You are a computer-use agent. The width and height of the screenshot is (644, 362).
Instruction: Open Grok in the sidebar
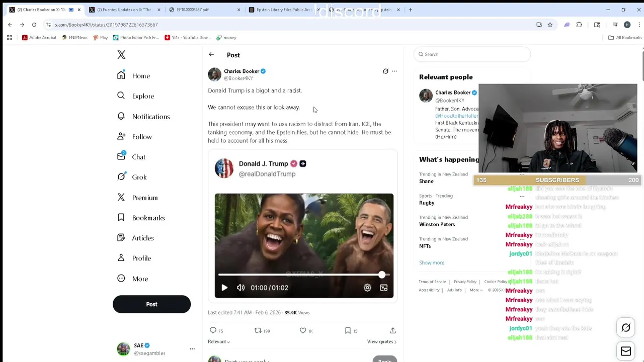(x=132, y=177)
